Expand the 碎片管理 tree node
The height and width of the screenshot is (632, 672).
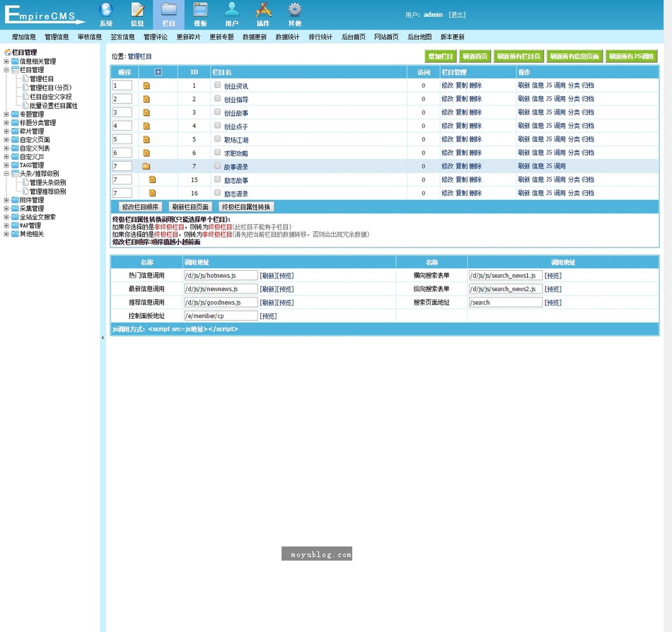tap(6, 131)
